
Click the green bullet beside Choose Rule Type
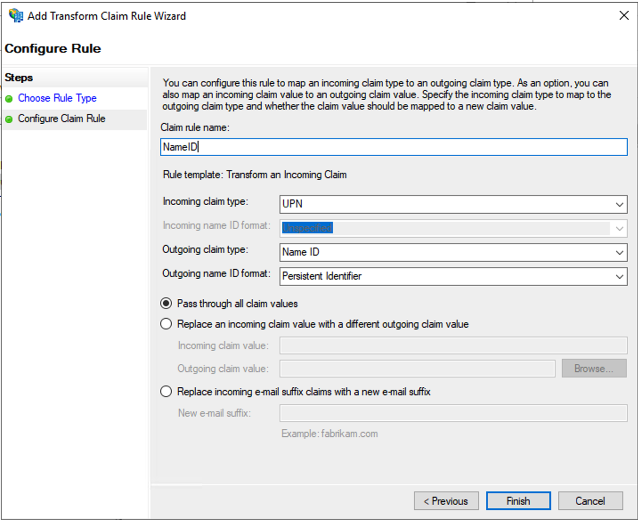pos(9,98)
